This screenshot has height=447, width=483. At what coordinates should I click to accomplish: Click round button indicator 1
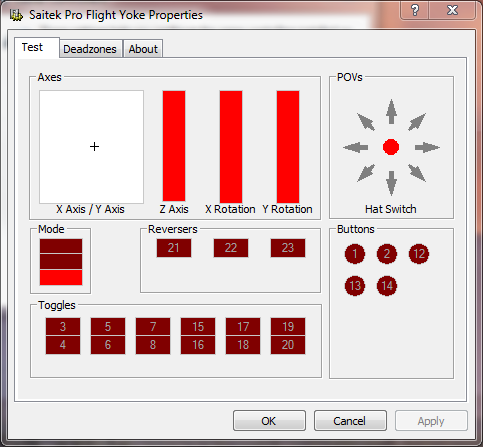tap(355, 254)
